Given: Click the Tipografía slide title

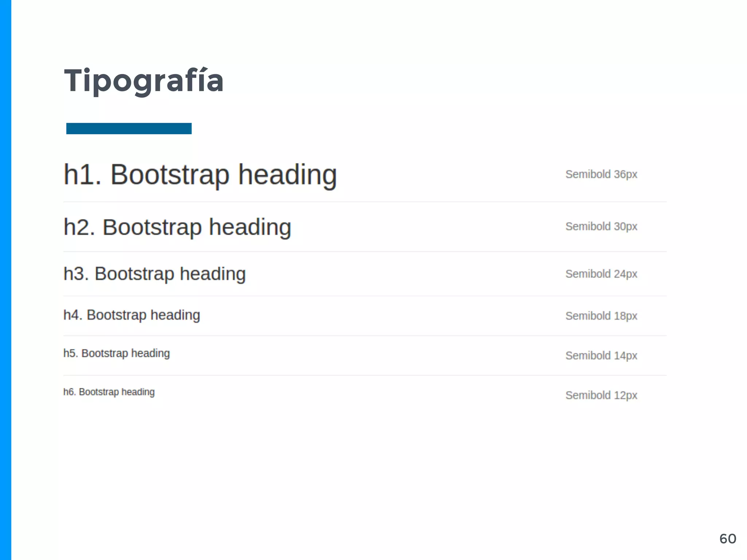Looking at the screenshot, I should click(x=144, y=81).
